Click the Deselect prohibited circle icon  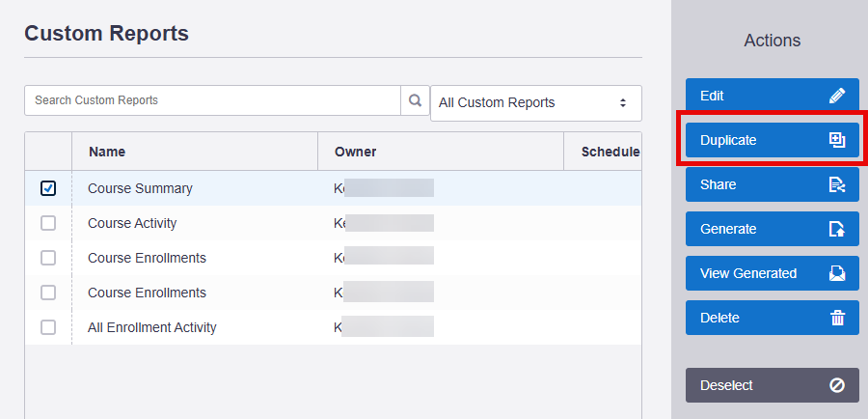(x=837, y=385)
